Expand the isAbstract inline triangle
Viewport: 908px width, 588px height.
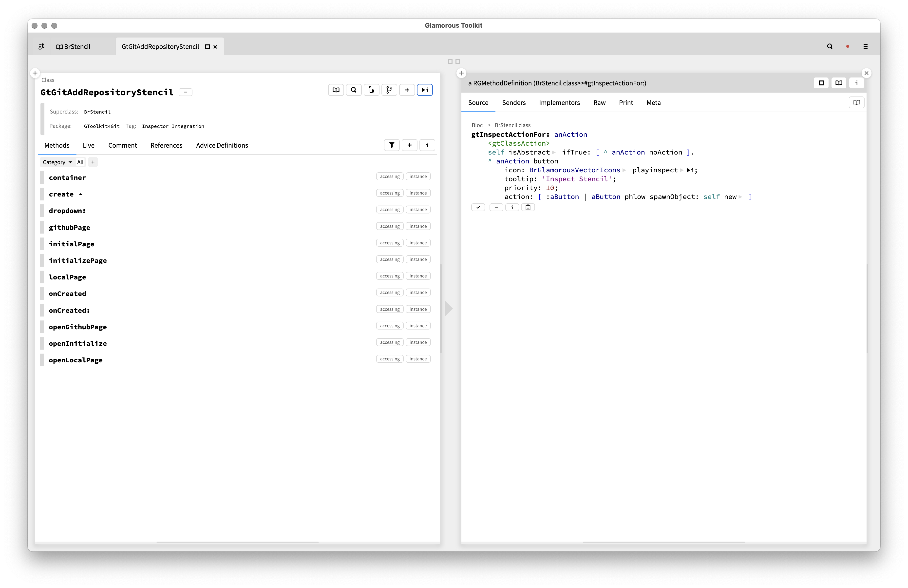[x=554, y=153]
